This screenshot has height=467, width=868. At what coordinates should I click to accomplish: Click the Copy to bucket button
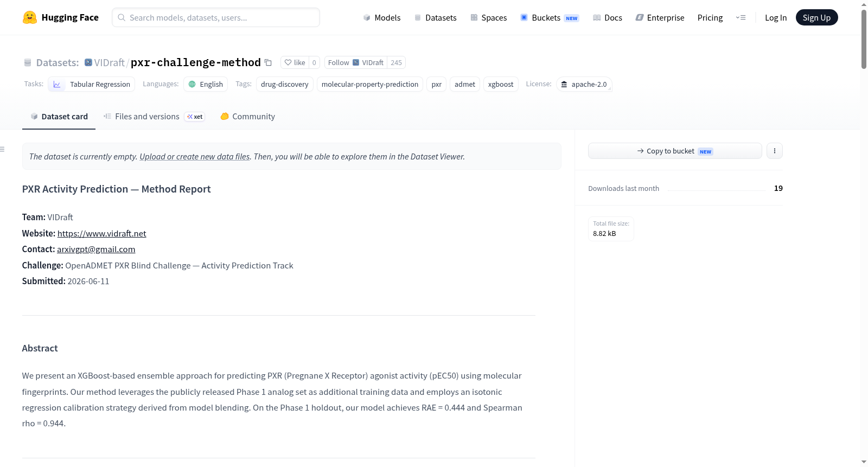[675, 151]
